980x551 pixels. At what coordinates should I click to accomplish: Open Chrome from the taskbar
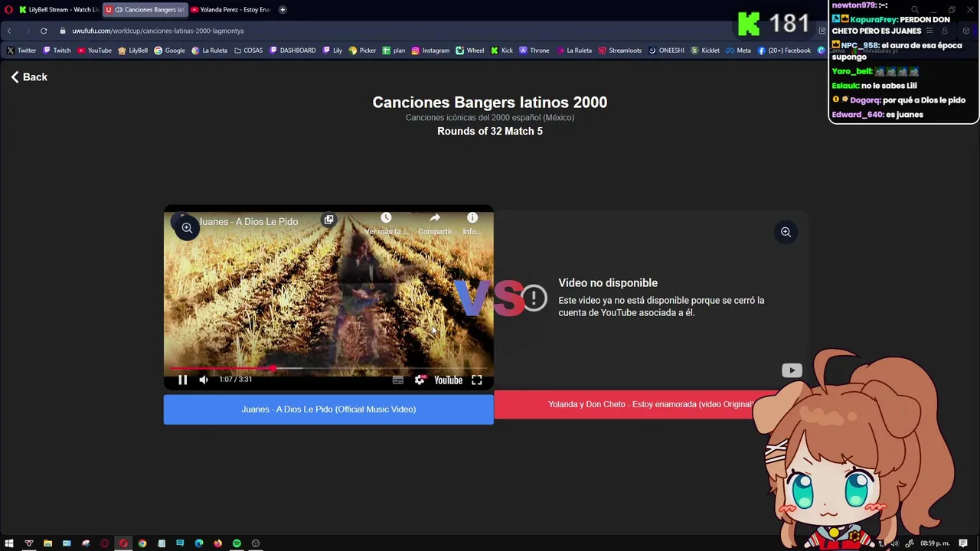[142, 543]
